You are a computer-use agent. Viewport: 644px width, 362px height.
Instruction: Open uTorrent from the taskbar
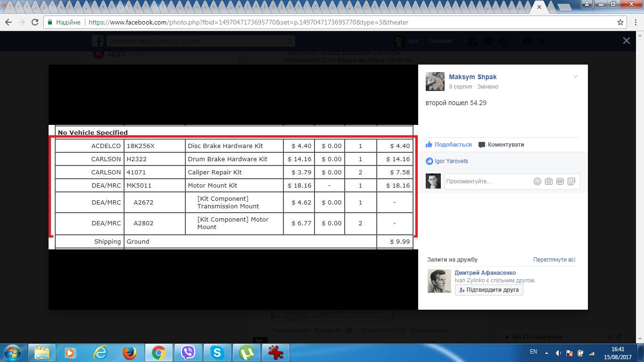click(247, 353)
